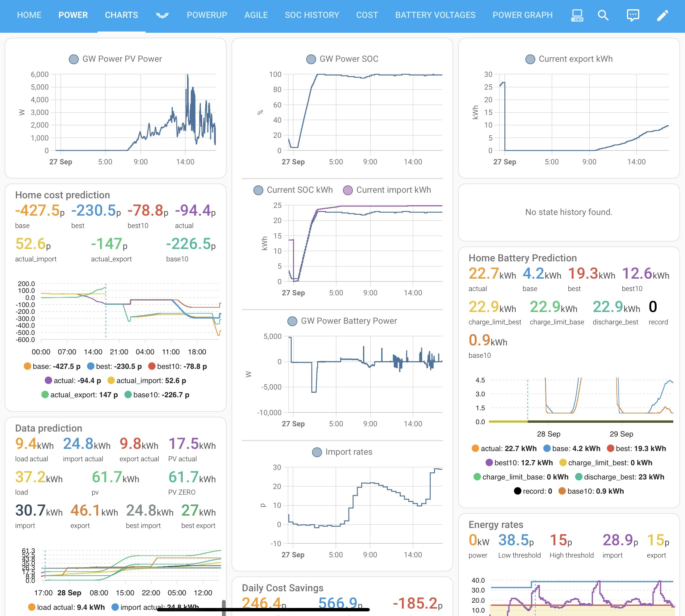Click GW Power PV Power legend dot
Image resolution: width=685 pixels, height=616 pixels.
coord(74,59)
